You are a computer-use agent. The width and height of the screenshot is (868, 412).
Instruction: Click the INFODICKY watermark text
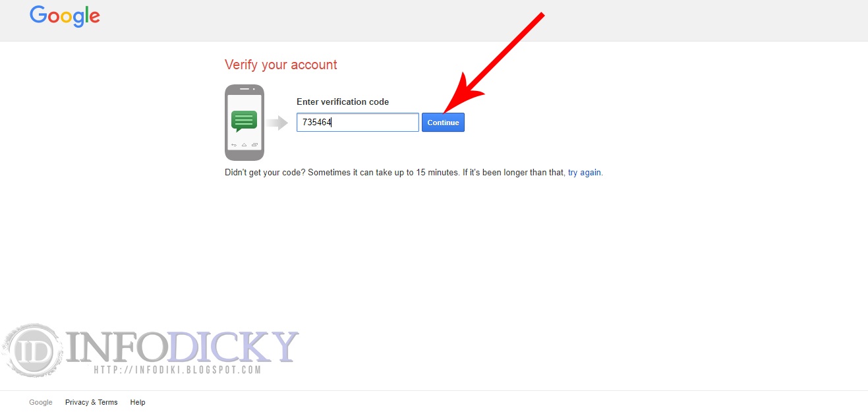click(183, 347)
